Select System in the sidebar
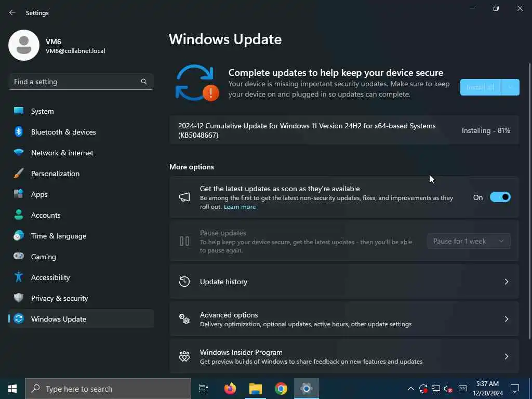532x399 pixels. 81,111
